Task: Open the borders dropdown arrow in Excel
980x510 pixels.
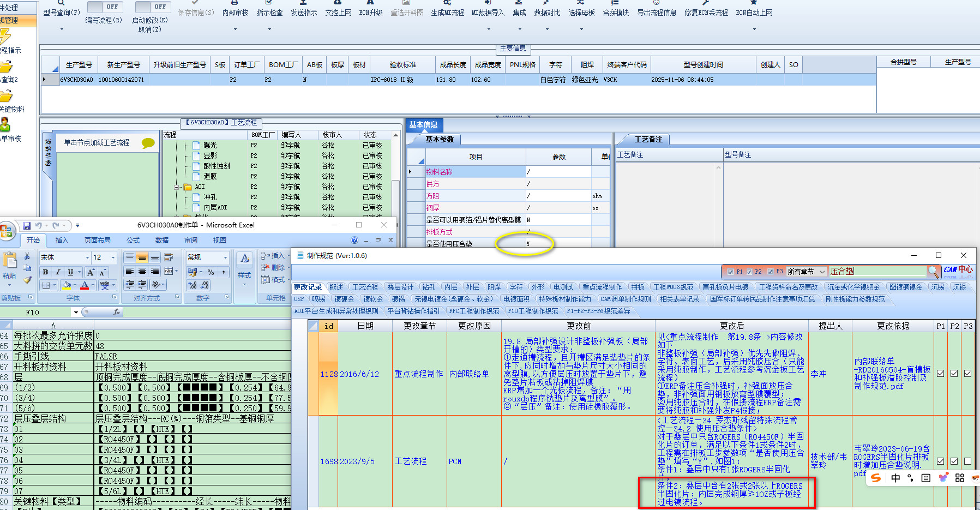Action: tap(55, 285)
